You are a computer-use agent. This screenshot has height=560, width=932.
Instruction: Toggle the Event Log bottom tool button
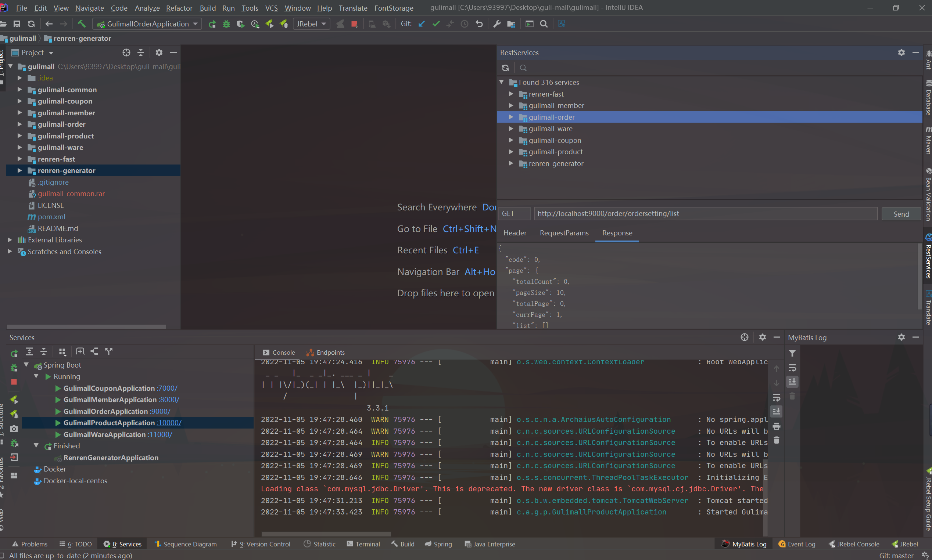pos(797,544)
